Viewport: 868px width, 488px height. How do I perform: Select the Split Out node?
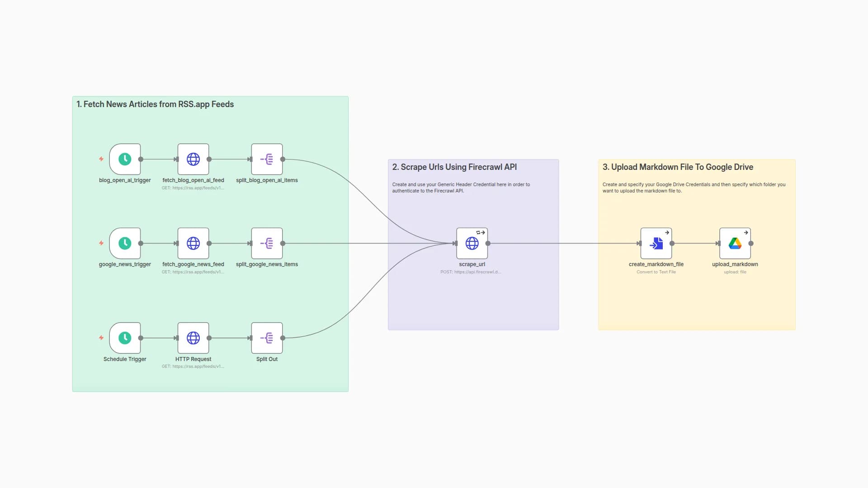(267, 338)
